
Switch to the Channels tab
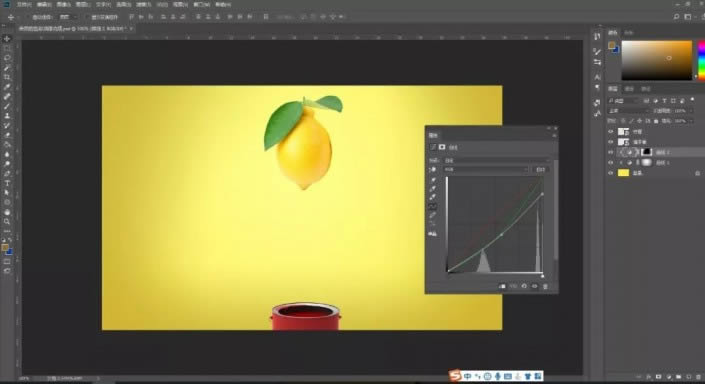point(629,89)
